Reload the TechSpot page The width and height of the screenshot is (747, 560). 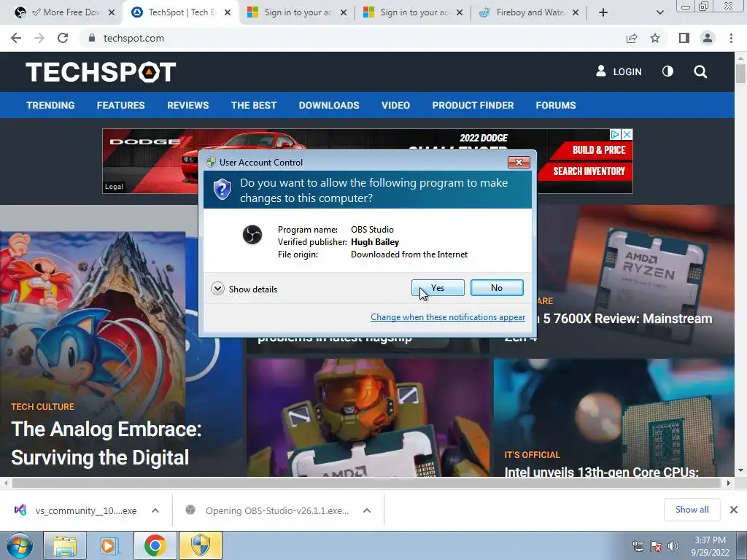tap(63, 38)
